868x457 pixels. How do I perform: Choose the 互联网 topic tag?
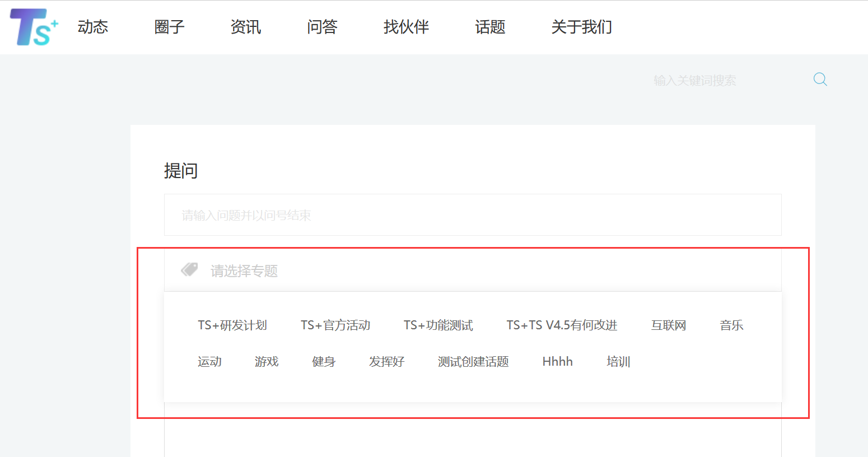coord(669,325)
